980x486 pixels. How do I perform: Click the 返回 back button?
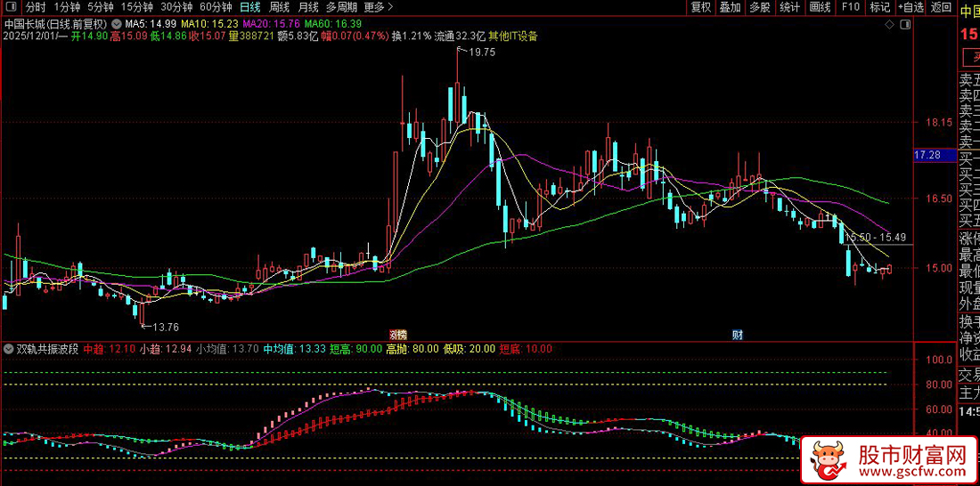941,8
